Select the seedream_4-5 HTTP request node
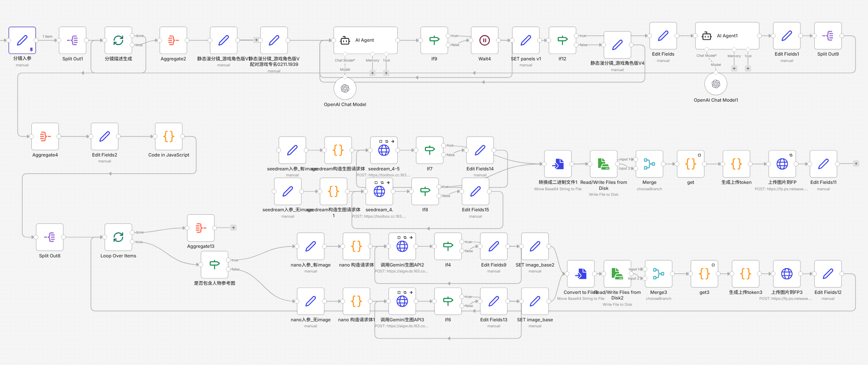 [384, 151]
